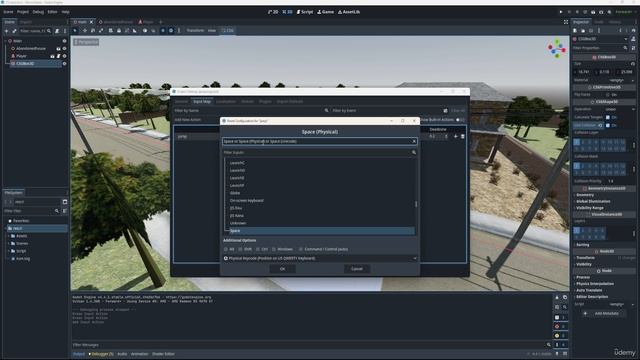Screen dimensions: 640x360
Task: Toggle the environment preview icon in viewport toolbar
Action: coord(171,31)
